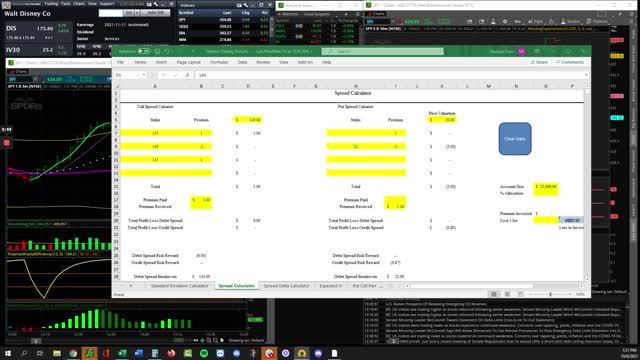
Task: Open File Explorer from the taskbar
Action: click(57, 353)
